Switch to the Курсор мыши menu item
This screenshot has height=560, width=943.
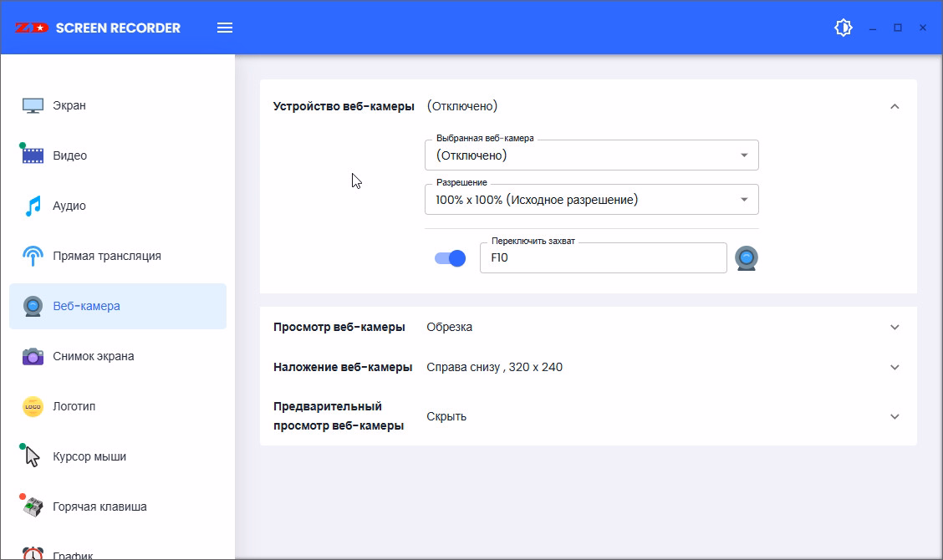coord(89,456)
